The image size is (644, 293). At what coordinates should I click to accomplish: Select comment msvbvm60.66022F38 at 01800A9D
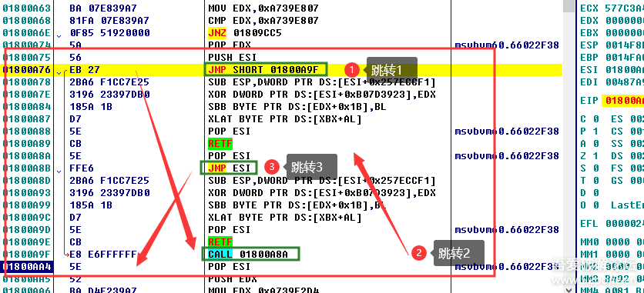click(x=507, y=229)
